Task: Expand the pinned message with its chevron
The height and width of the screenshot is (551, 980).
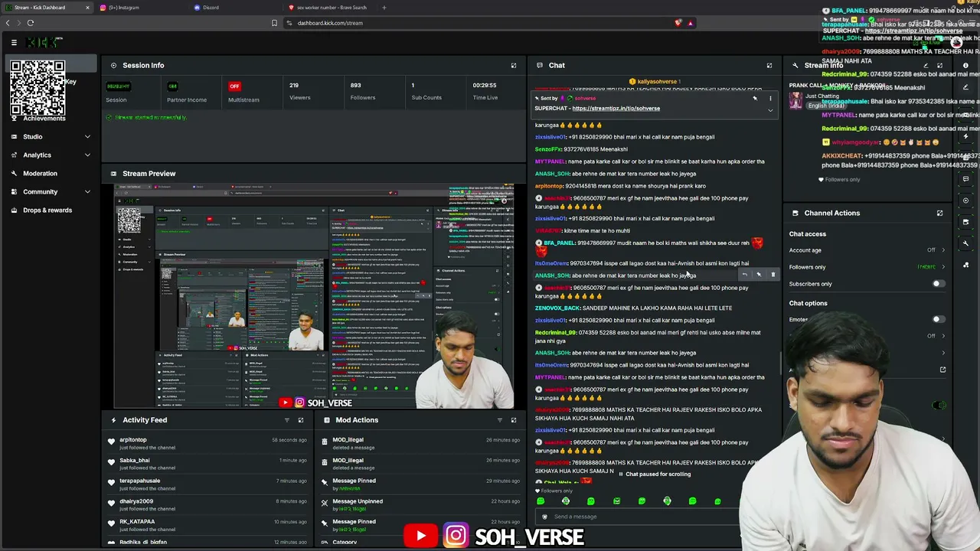Action: coord(770,110)
